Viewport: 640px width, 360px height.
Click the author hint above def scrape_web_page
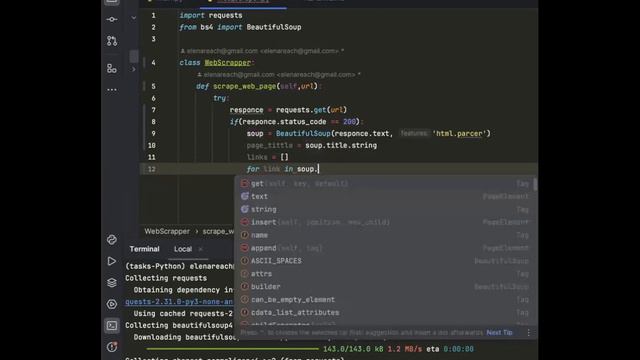point(279,75)
